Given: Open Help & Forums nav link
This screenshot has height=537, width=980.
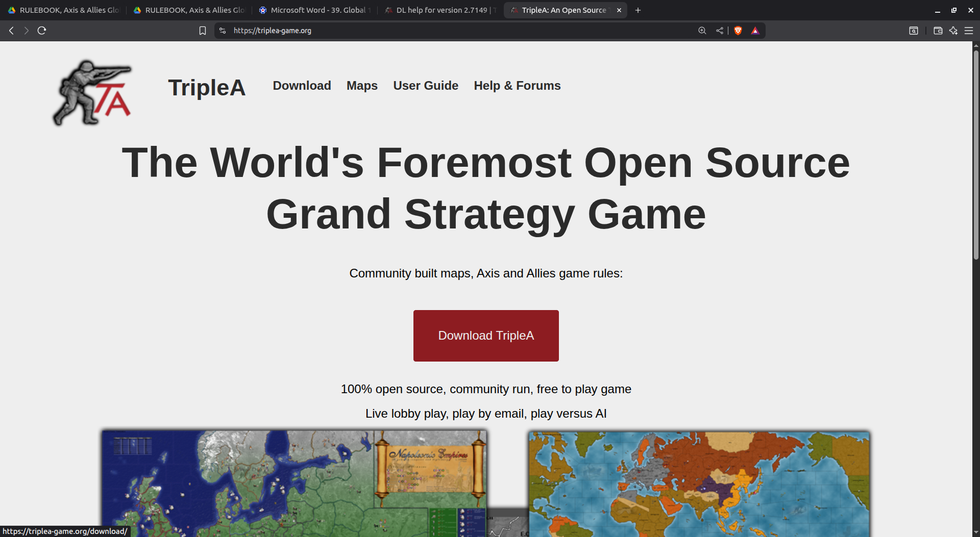Looking at the screenshot, I should pyautogui.click(x=517, y=86).
